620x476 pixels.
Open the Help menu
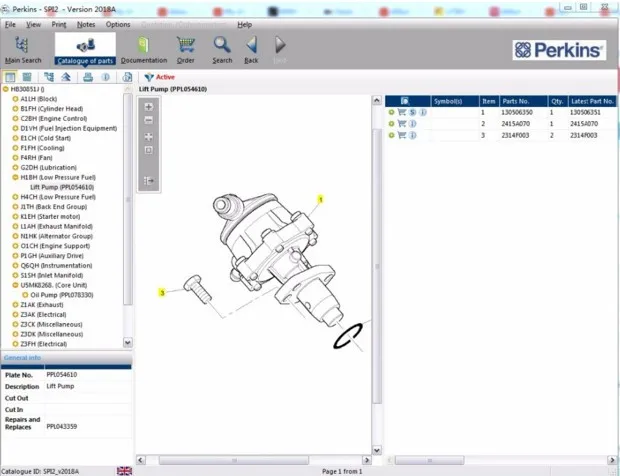point(244,25)
